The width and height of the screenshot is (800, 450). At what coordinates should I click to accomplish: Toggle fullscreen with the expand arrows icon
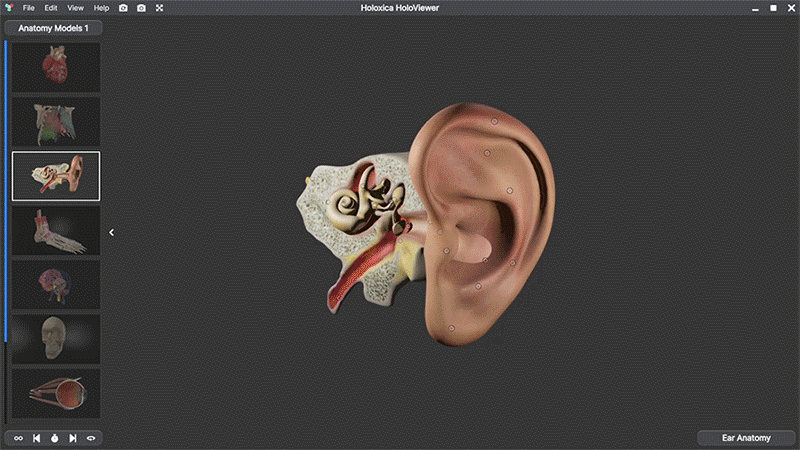[159, 8]
